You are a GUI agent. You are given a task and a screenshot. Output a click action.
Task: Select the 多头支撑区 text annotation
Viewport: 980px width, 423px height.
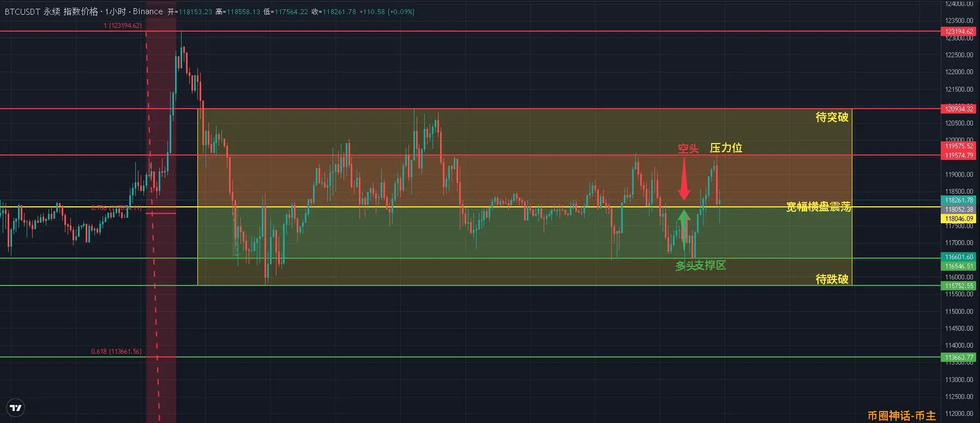pos(701,266)
